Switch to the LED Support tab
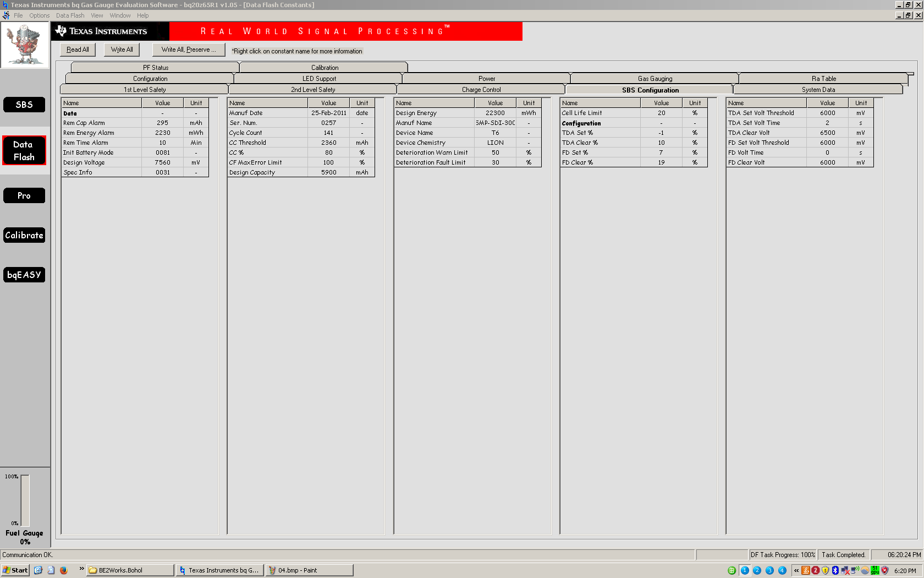The height and width of the screenshot is (578, 924). click(319, 79)
